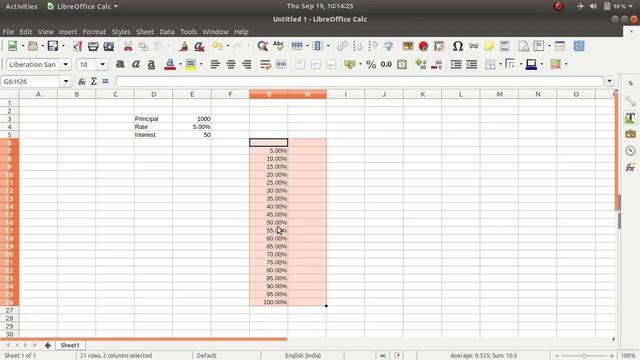Click the Print icon
The width and height of the screenshot is (640, 360).
93,46
